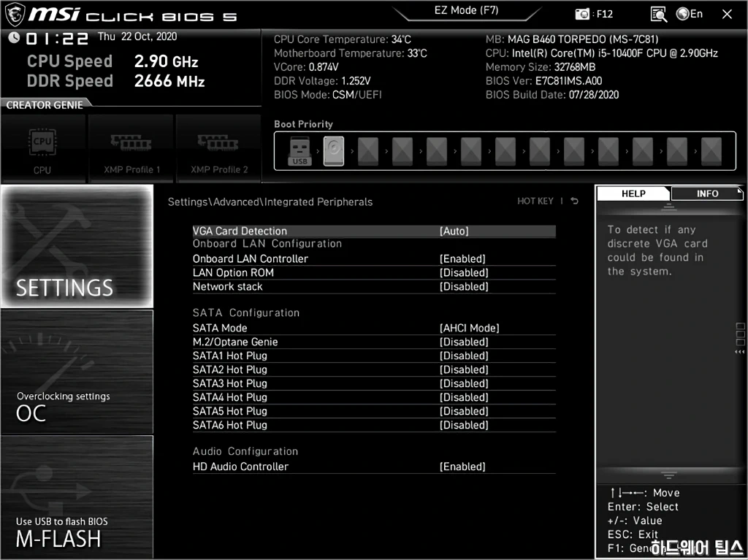This screenshot has height=560, width=748.
Task: Close the BIOS with the X button
Action: 727,15
